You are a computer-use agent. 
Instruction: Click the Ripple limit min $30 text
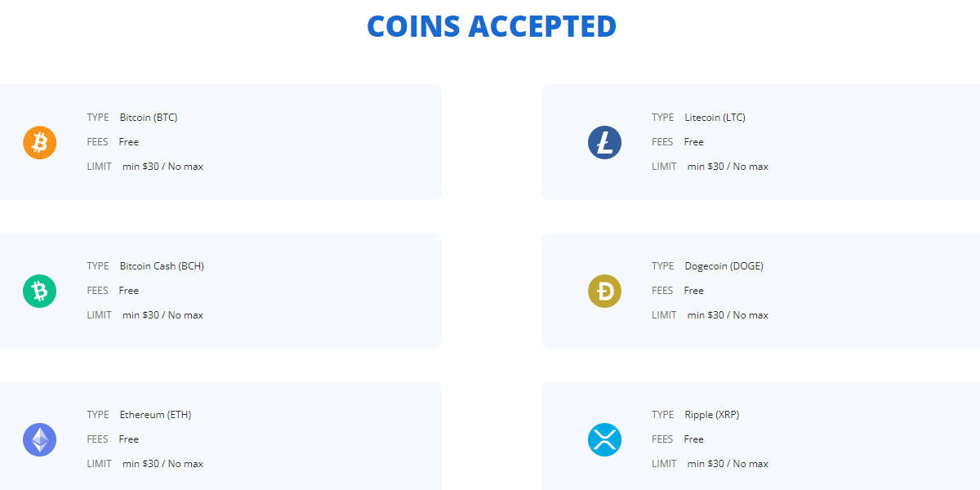pyautogui.click(x=728, y=464)
